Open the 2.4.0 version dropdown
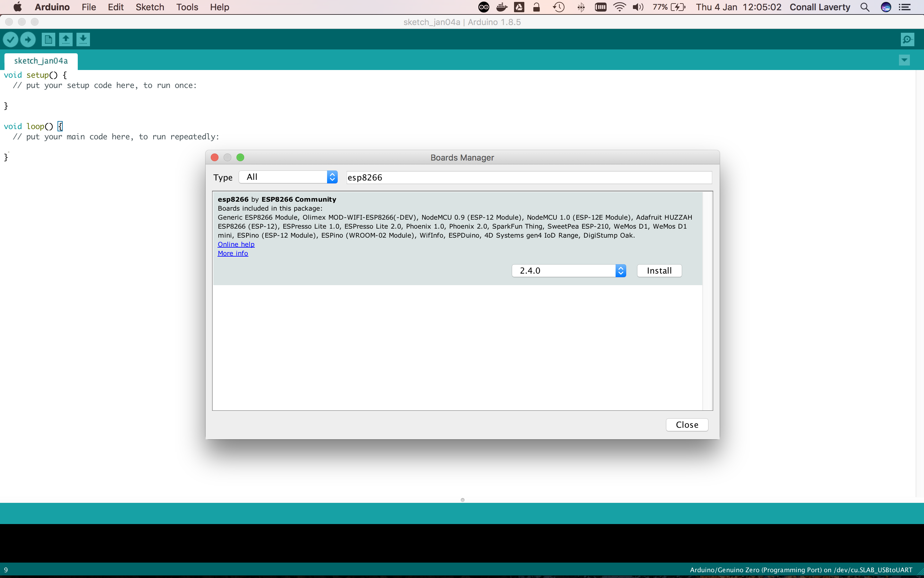 pyautogui.click(x=569, y=271)
